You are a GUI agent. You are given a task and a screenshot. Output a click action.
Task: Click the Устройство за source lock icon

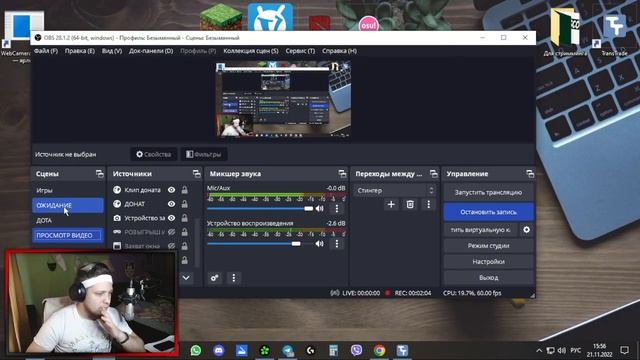pyautogui.click(x=184, y=218)
